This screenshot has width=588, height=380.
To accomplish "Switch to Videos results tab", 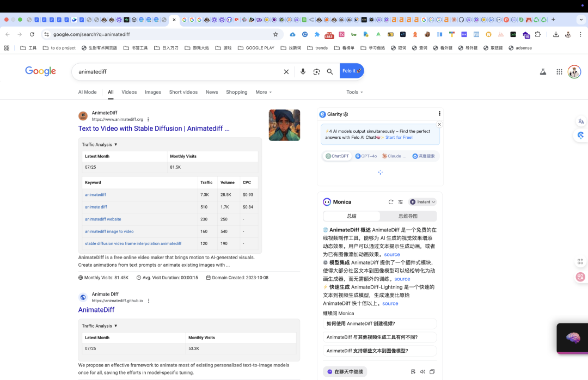I will point(129,92).
